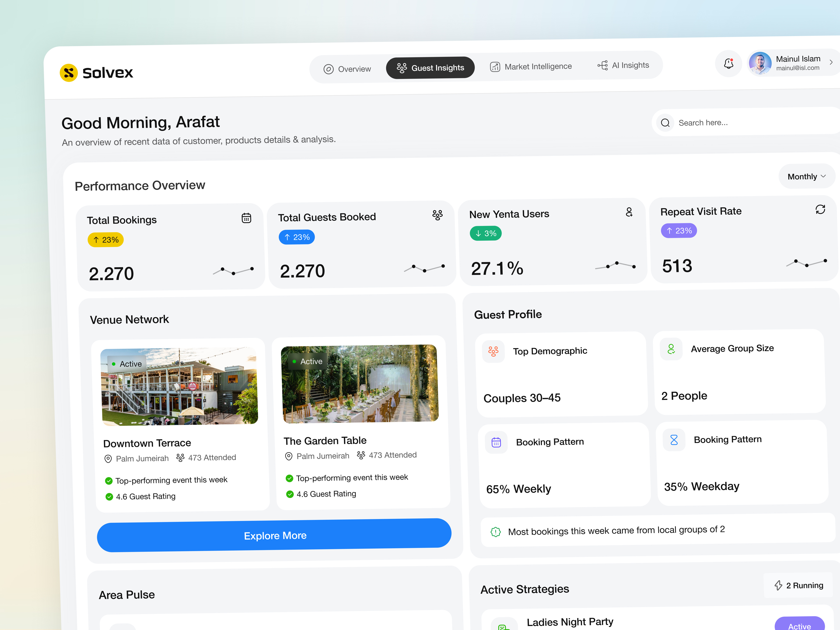Select the Solvex logo

(96, 72)
